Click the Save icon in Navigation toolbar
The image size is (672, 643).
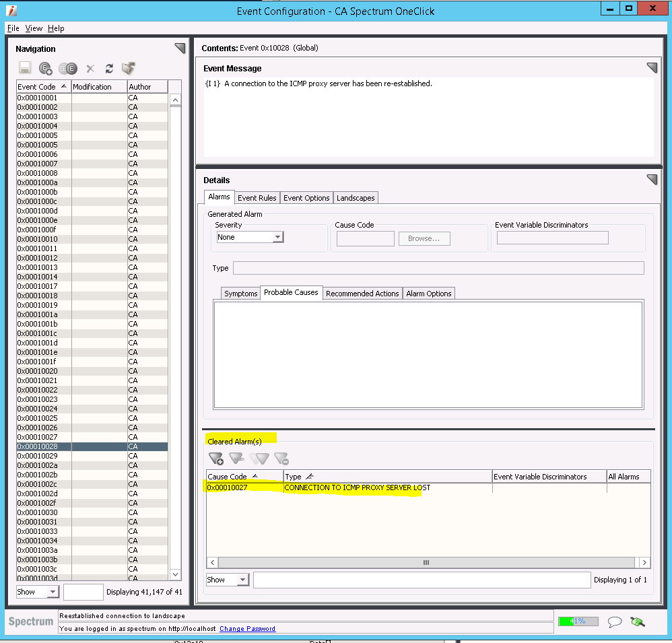25,68
